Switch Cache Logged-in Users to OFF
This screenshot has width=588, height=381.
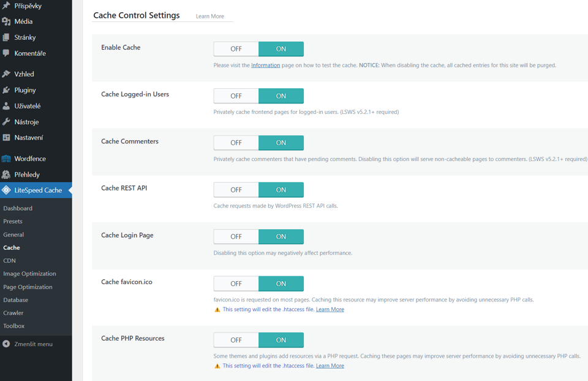(x=236, y=96)
